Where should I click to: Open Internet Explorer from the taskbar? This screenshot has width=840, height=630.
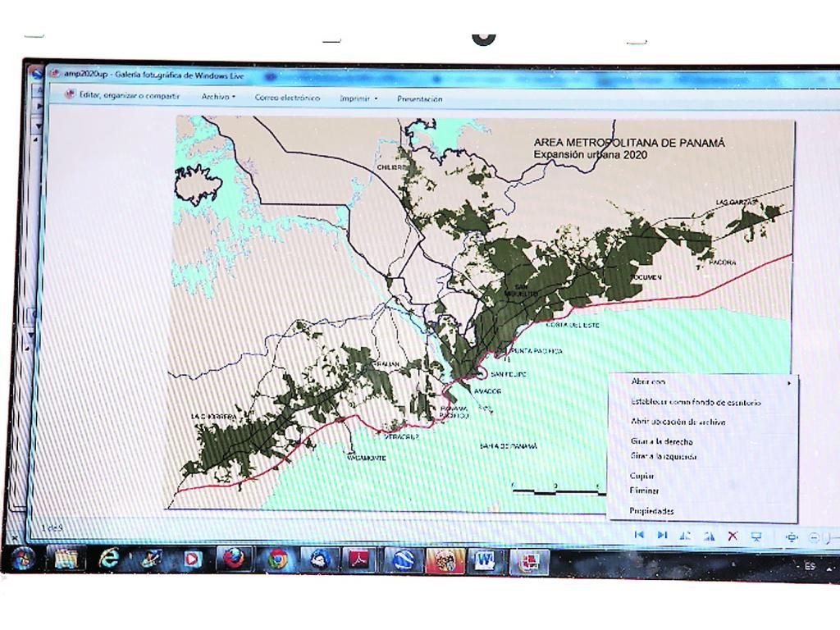click(108, 559)
